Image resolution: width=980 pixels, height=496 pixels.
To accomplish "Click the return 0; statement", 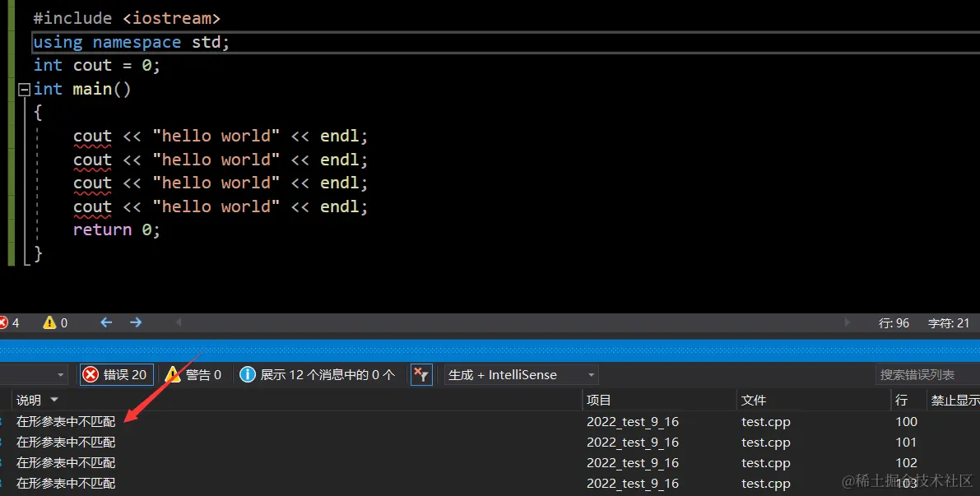I will [x=116, y=229].
